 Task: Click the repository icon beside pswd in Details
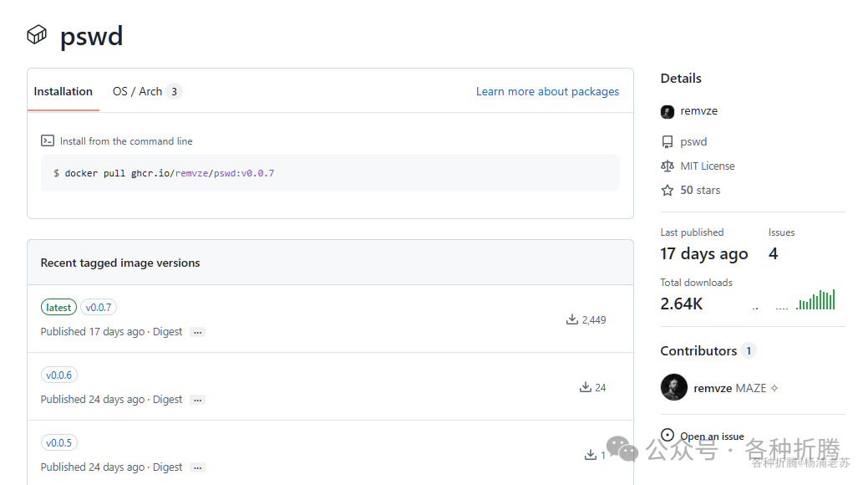(667, 142)
